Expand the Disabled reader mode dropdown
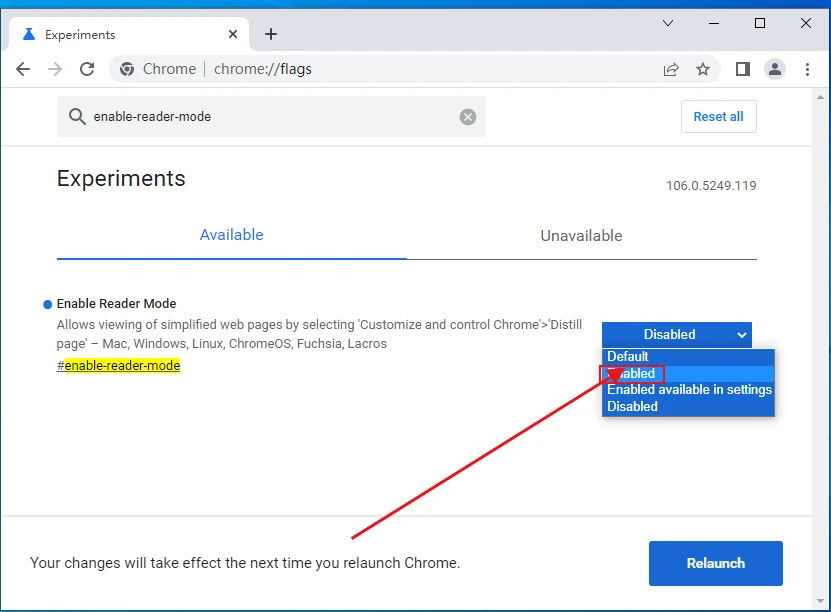Image resolution: width=831 pixels, height=612 pixels. click(676, 334)
